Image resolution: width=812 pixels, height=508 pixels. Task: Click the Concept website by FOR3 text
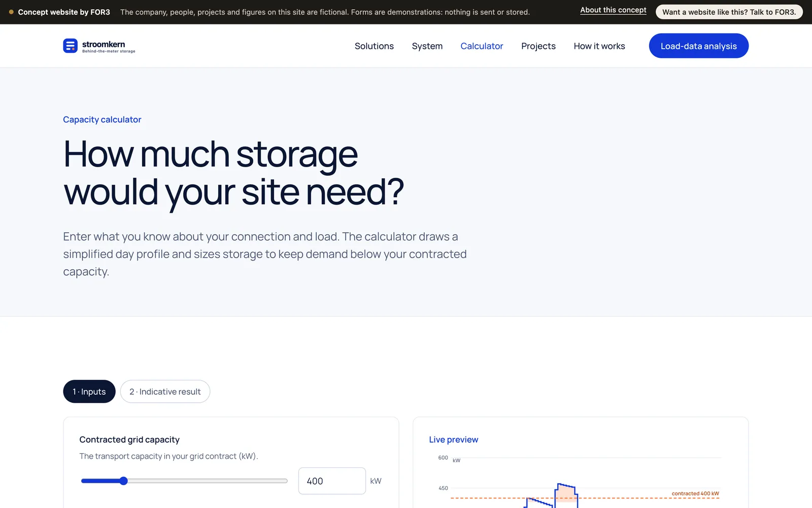pyautogui.click(x=64, y=12)
